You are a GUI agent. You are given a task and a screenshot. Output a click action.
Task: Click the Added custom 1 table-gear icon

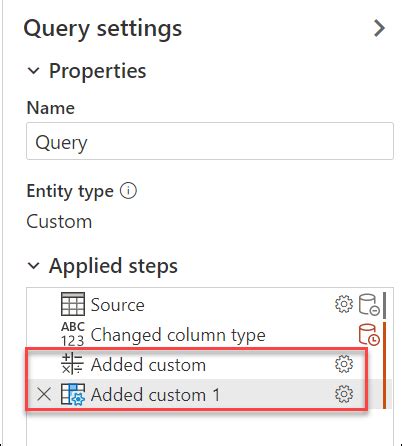point(73,394)
